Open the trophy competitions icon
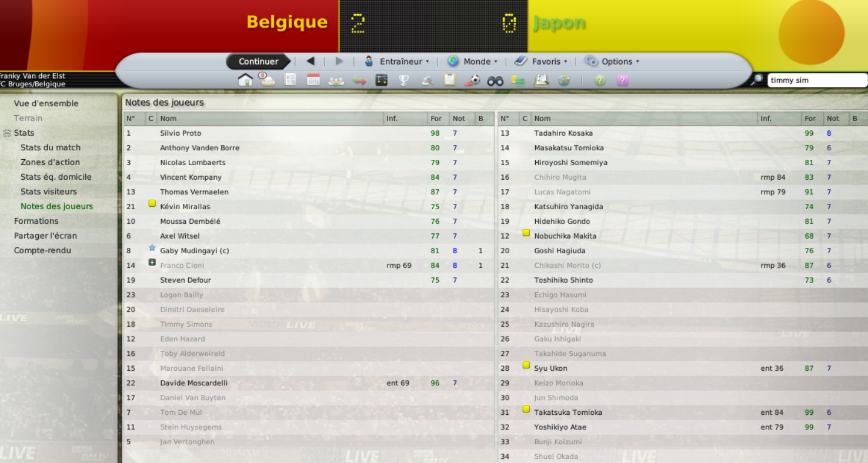This screenshot has height=463, width=868. (403, 80)
